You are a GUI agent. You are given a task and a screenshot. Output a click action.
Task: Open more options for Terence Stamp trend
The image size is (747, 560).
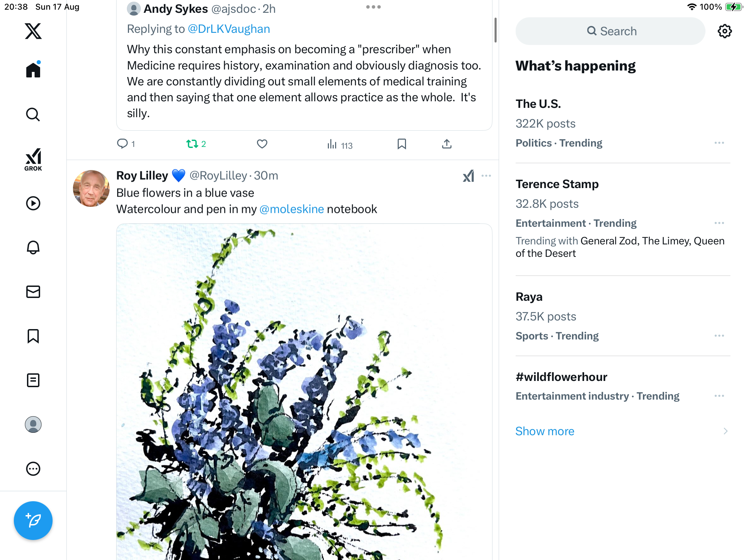coord(719,223)
